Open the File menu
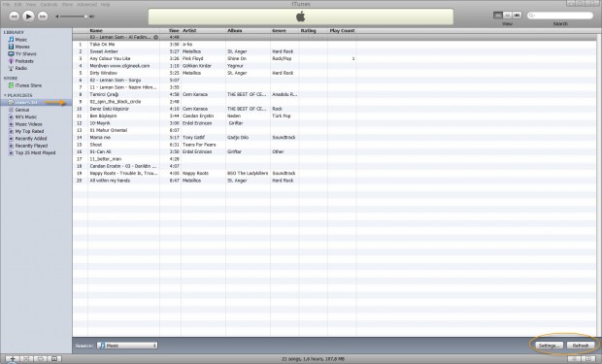 coord(6,4)
